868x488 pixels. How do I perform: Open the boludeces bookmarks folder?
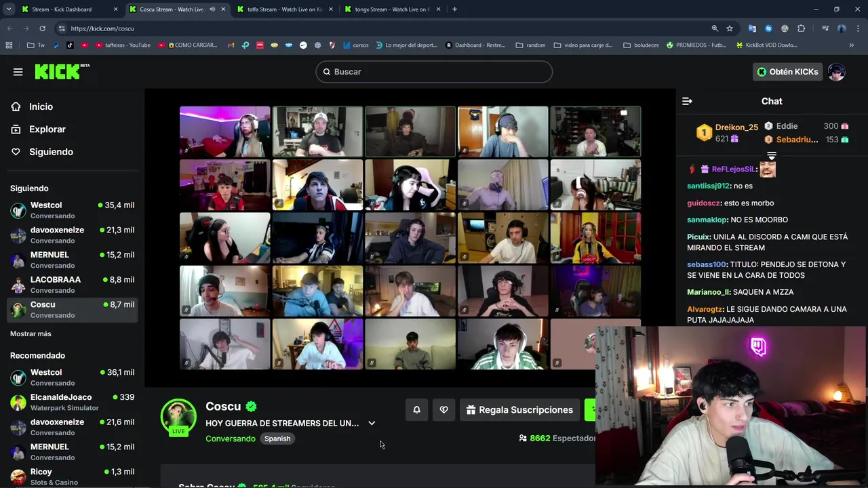click(x=641, y=45)
